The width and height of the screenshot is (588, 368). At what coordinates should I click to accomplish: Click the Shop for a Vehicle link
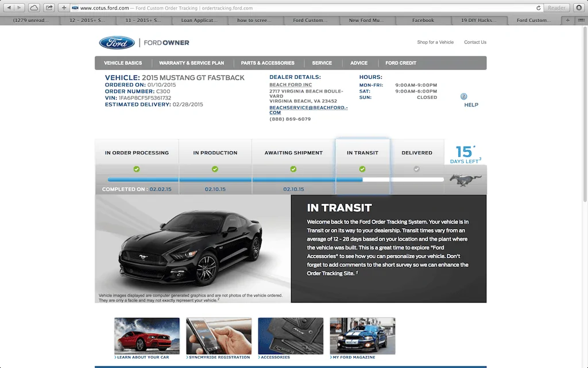pos(435,42)
